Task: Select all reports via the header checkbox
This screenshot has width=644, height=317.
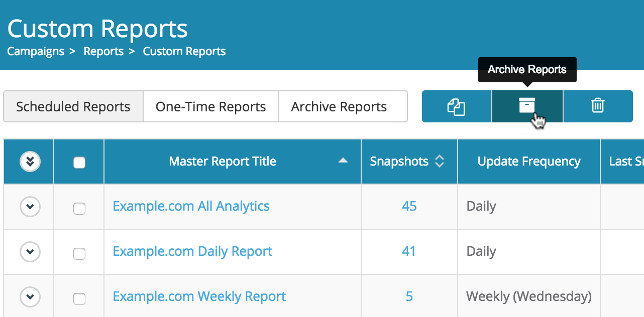Action: coord(78,162)
